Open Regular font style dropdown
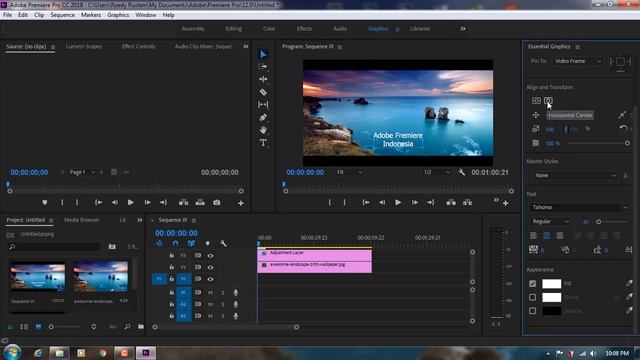The width and height of the screenshot is (640, 360). pos(550,221)
